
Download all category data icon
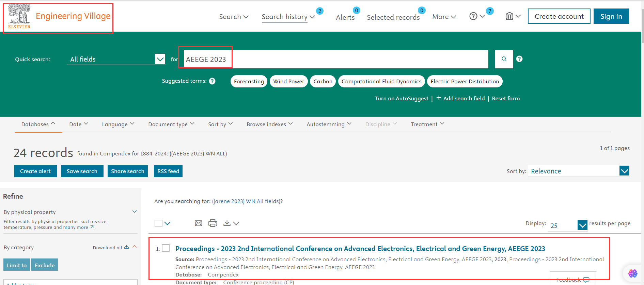pyautogui.click(x=126, y=247)
